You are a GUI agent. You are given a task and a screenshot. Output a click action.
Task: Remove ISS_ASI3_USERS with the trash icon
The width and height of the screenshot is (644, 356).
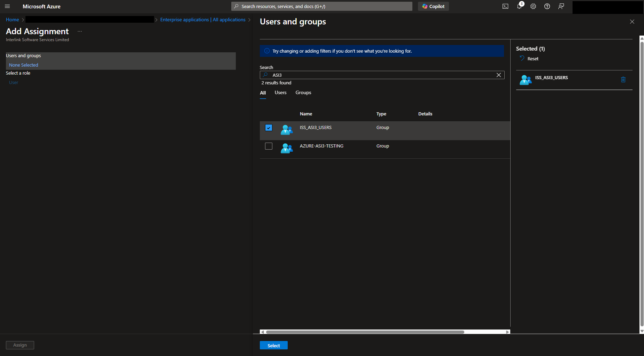623,79
